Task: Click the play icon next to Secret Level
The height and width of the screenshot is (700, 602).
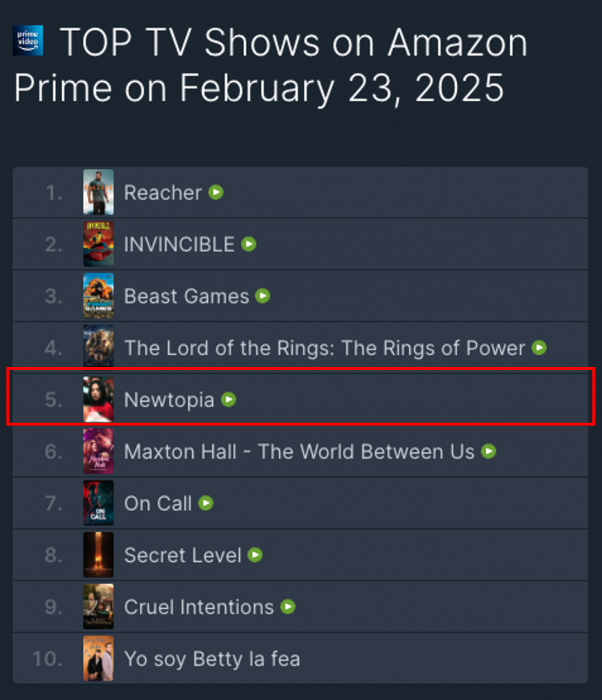Action: coord(255,555)
